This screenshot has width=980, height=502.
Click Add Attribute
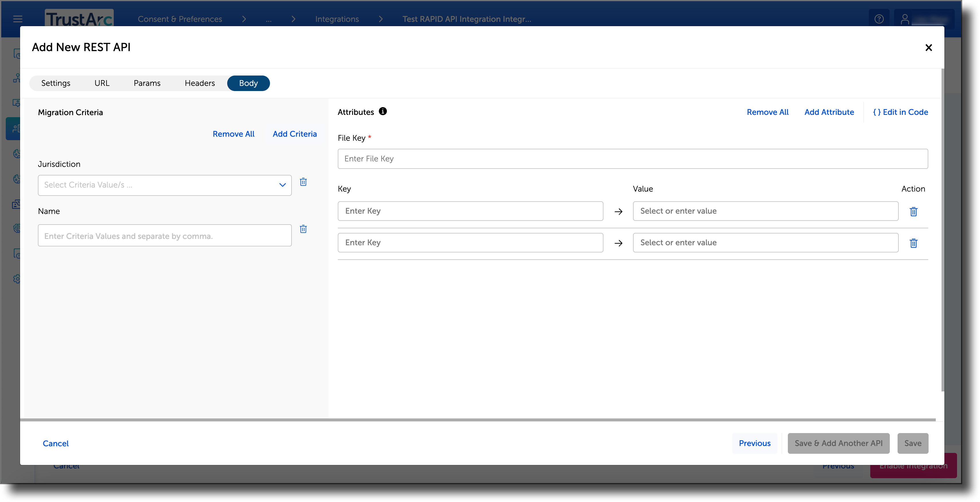pyautogui.click(x=829, y=112)
